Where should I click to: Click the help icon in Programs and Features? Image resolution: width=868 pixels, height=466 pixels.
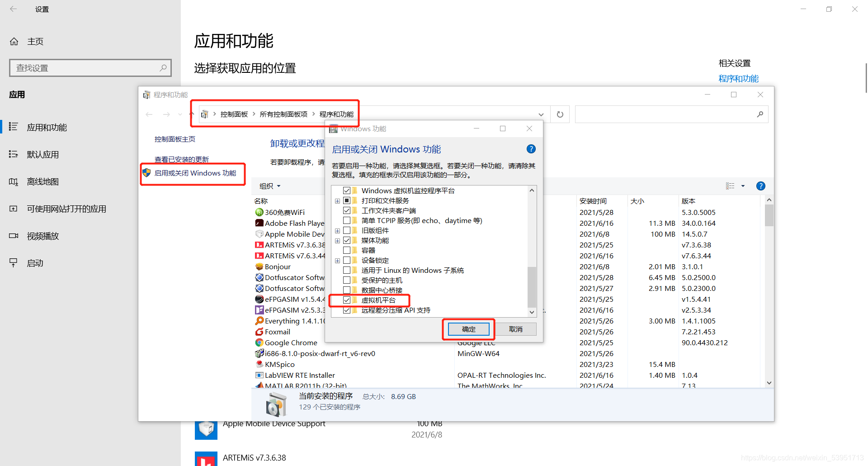pyautogui.click(x=761, y=186)
